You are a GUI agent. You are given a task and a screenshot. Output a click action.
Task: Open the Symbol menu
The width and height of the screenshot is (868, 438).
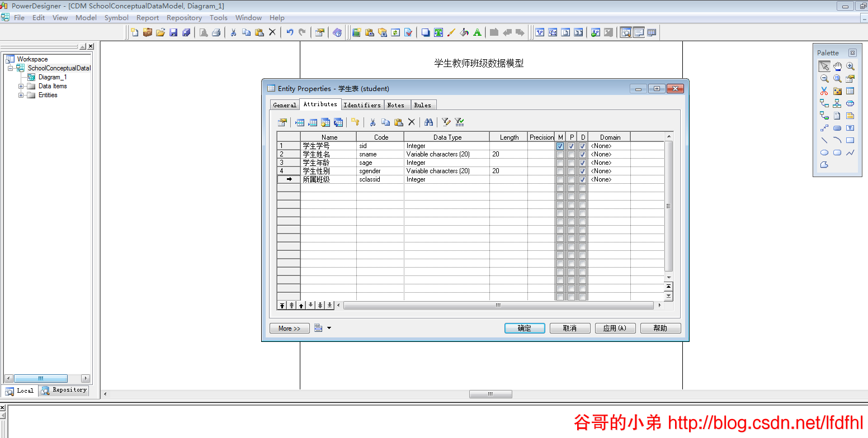(116, 17)
